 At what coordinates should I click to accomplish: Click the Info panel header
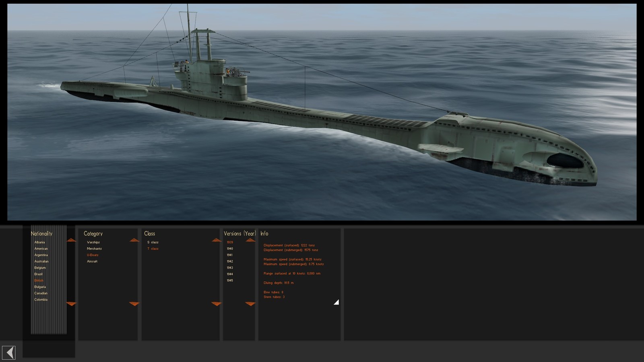pos(264,233)
